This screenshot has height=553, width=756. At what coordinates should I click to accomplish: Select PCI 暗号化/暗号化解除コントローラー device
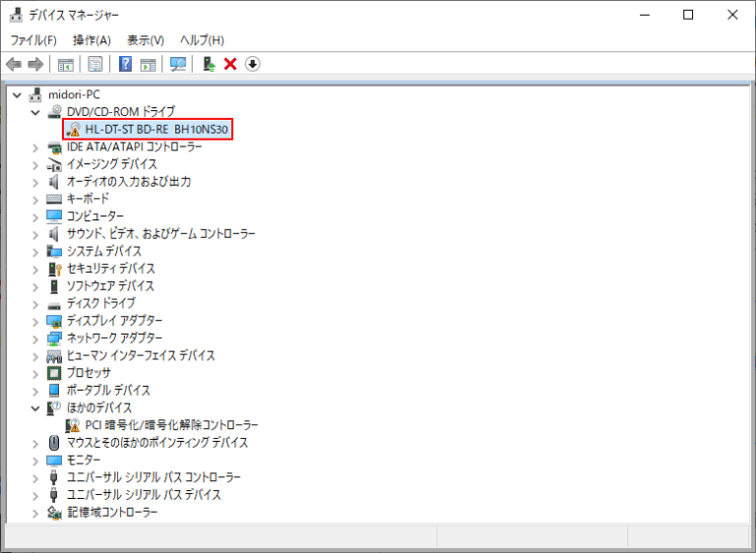point(171,425)
